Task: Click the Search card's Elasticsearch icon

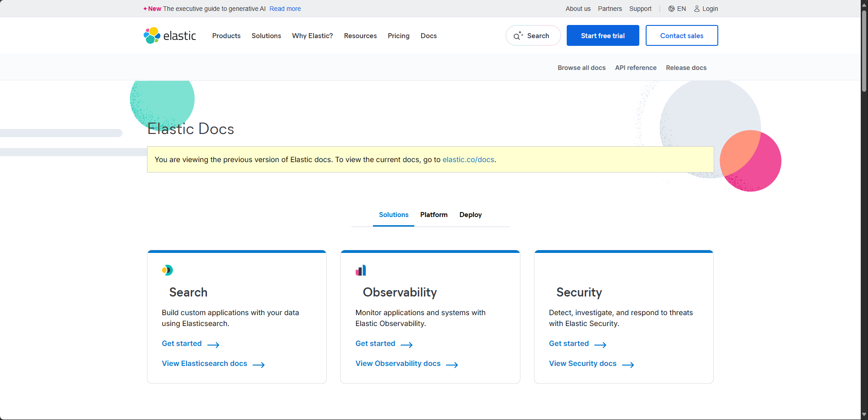Action: click(x=167, y=270)
